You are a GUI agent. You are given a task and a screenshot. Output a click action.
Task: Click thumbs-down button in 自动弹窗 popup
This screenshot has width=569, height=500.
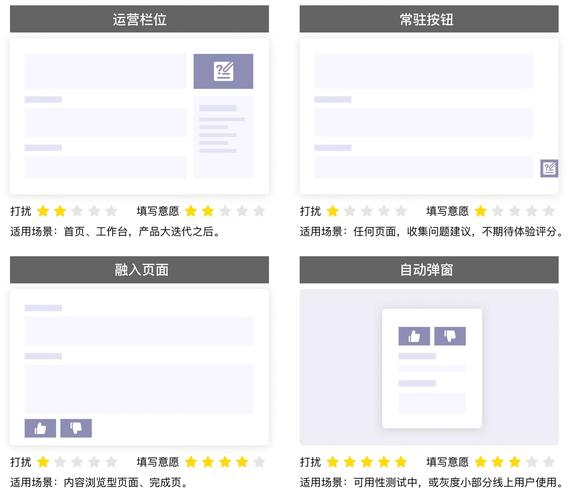(450, 336)
